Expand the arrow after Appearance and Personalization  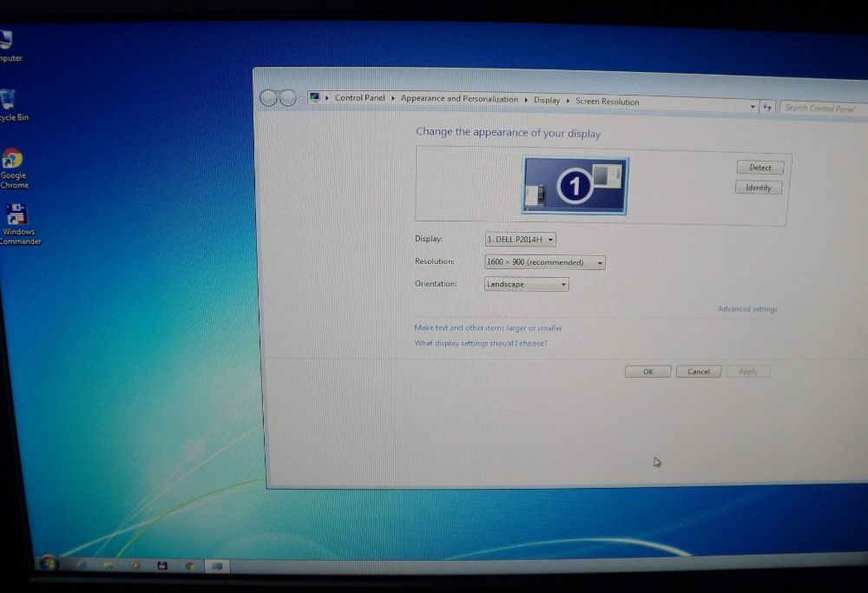(526, 100)
